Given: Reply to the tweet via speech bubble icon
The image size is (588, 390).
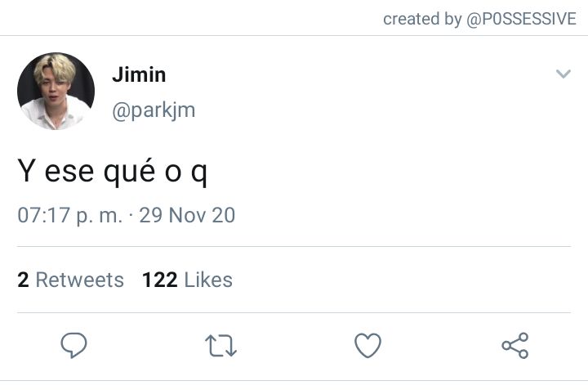Looking at the screenshot, I should (x=73, y=345).
